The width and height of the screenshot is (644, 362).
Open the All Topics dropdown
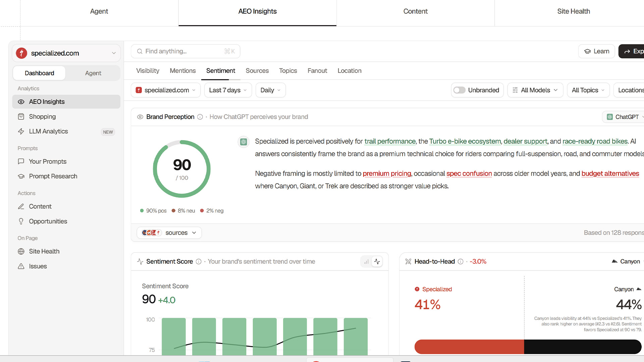[588, 90]
